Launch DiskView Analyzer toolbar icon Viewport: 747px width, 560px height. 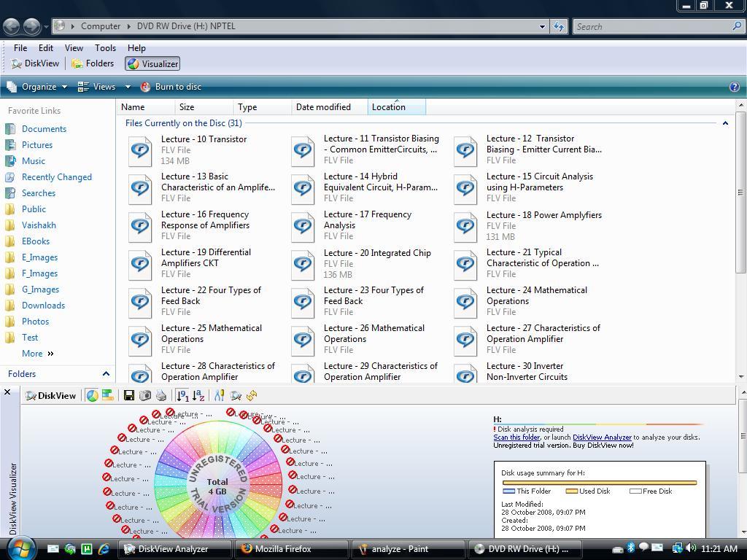point(236,395)
